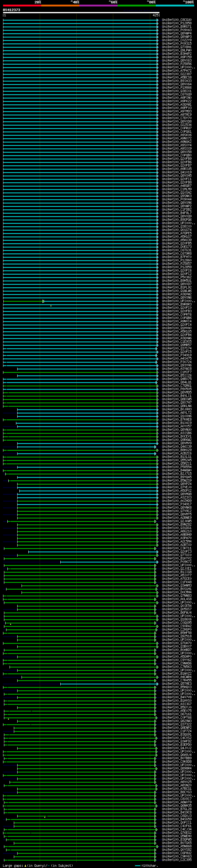This screenshot has height=868, width=197.
Task: Click the white AV412373 query bar
Action: 81,12
